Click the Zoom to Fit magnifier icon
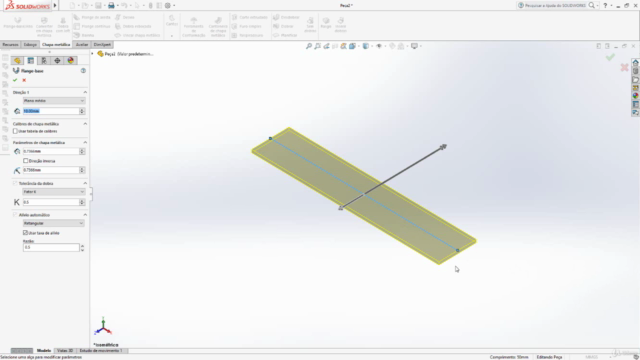 [x=309, y=46]
